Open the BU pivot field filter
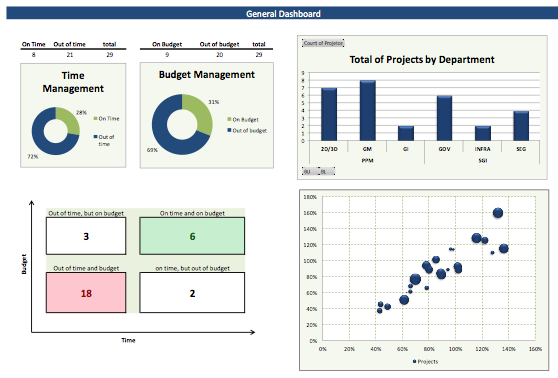 point(310,172)
